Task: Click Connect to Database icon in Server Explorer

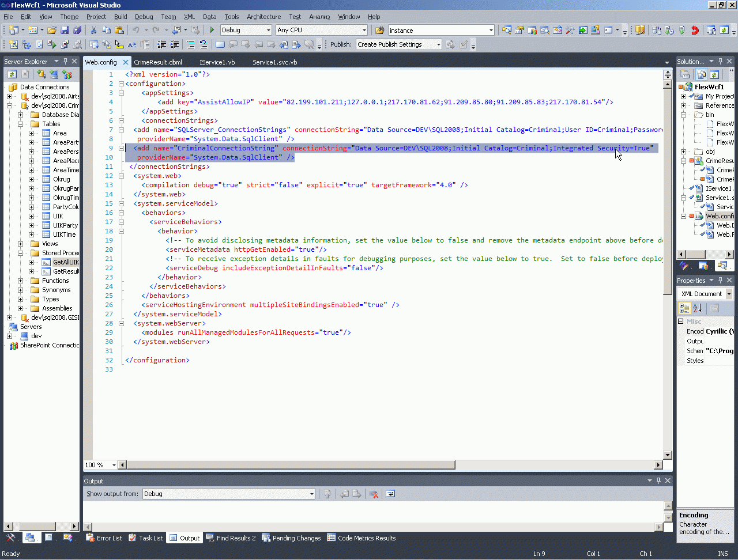Action: coord(41,74)
